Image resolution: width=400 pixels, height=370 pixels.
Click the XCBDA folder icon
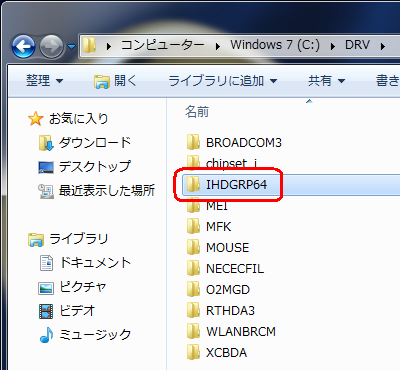(193, 352)
